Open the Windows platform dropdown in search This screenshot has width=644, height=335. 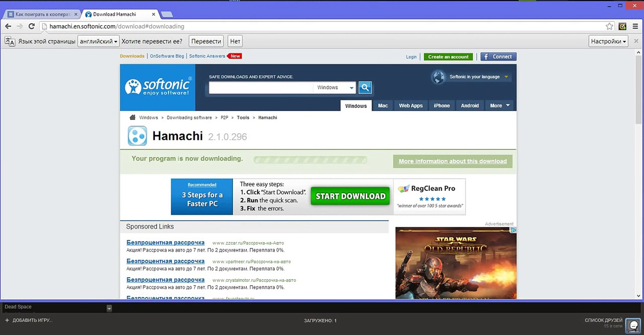335,87
